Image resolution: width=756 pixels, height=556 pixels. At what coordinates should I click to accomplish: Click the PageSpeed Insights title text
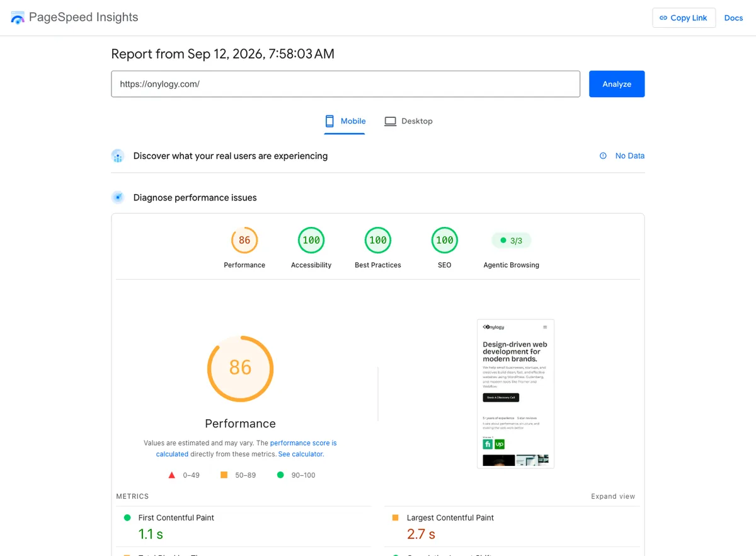[83, 17]
